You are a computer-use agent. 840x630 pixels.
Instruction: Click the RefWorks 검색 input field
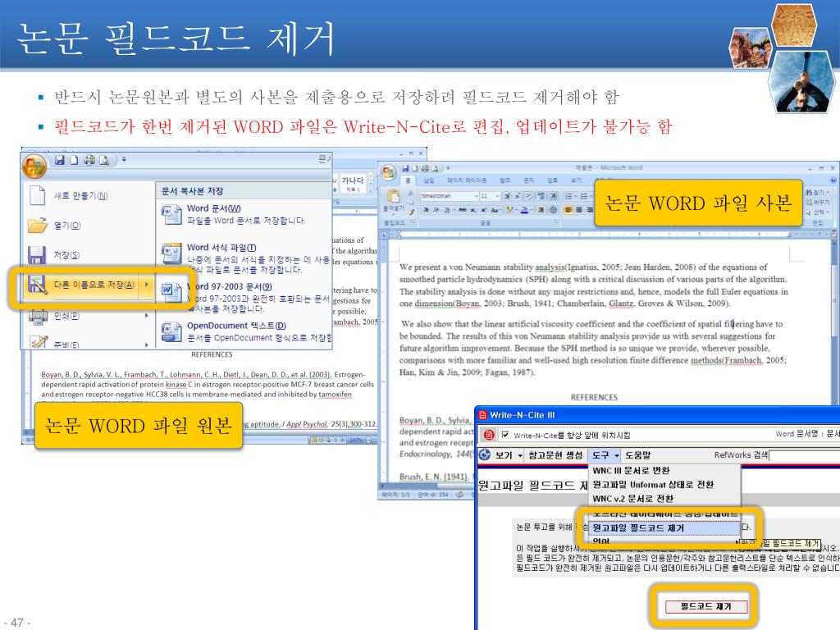[804, 456]
